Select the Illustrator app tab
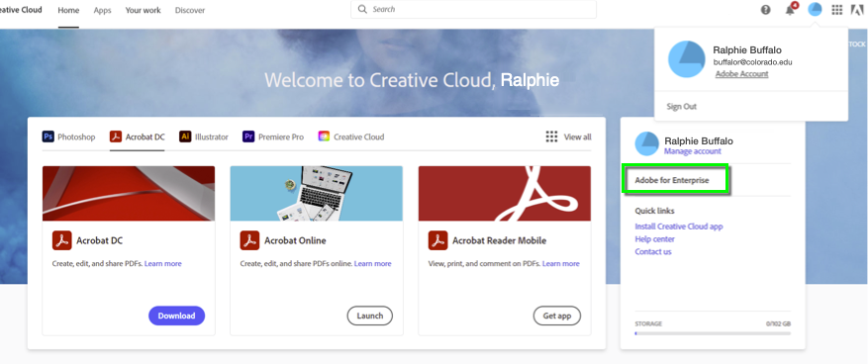The image size is (868, 364). (x=204, y=136)
